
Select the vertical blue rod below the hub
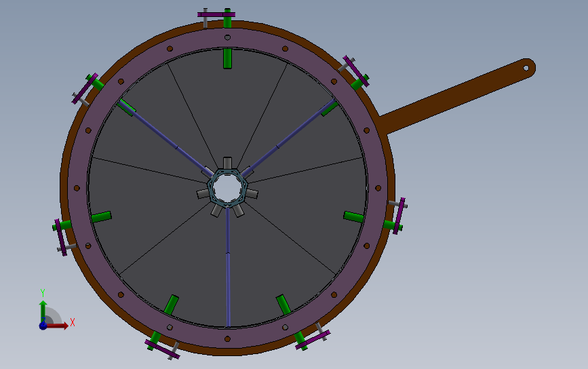(228, 267)
